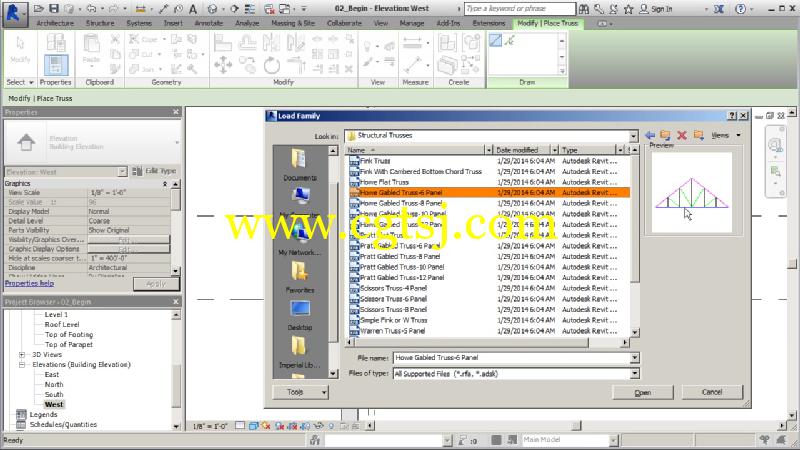Click the Open folder icon in quick access
Image resolution: width=800 pixels, height=450 pixels.
click(x=39, y=9)
